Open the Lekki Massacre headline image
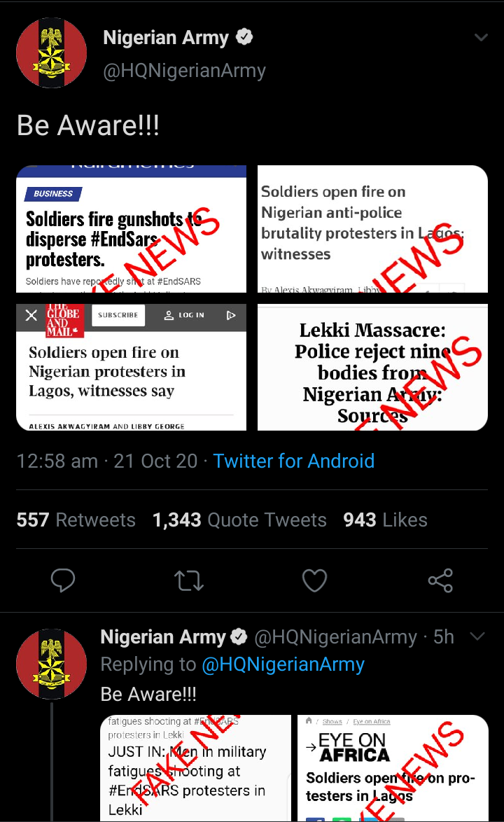This screenshot has width=504, height=822. [372, 367]
